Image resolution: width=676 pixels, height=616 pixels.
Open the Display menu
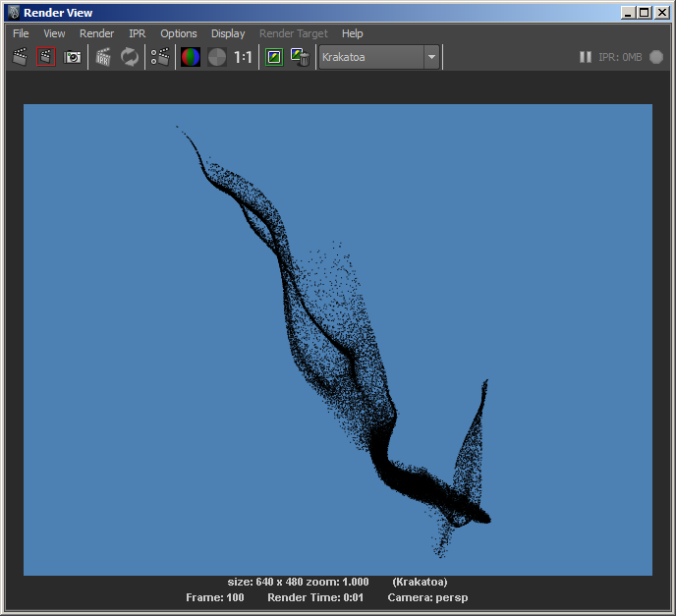[228, 33]
